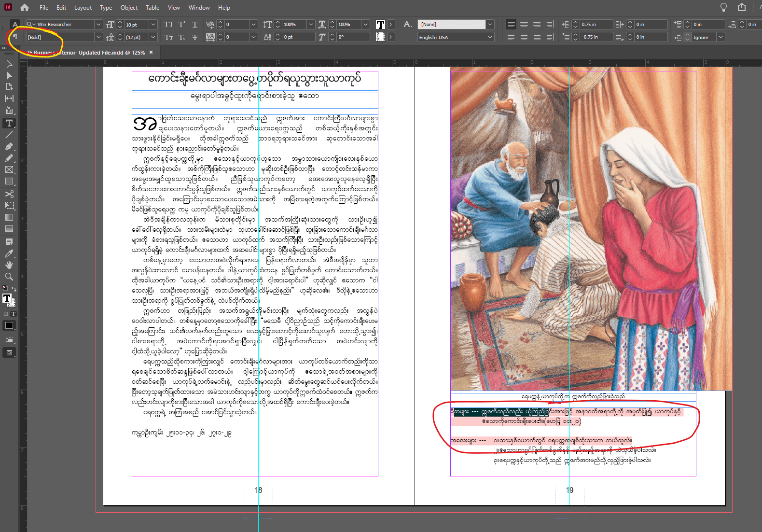Select the Note tool
762x532 pixels.
pyautogui.click(x=9, y=241)
